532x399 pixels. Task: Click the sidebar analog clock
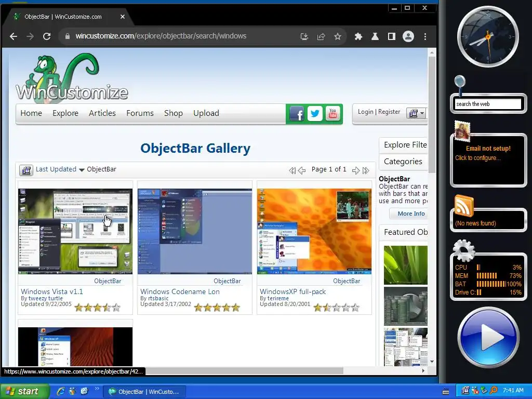(x=488, y=36)
